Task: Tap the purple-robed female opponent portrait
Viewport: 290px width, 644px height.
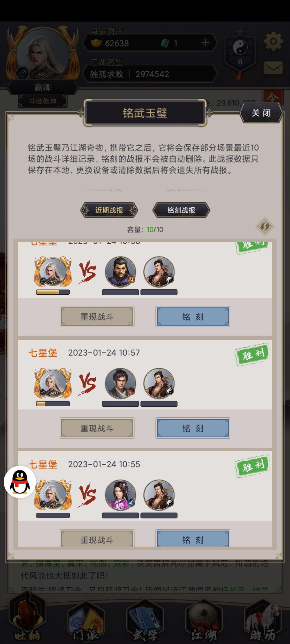Action: (x=120, y=495)
